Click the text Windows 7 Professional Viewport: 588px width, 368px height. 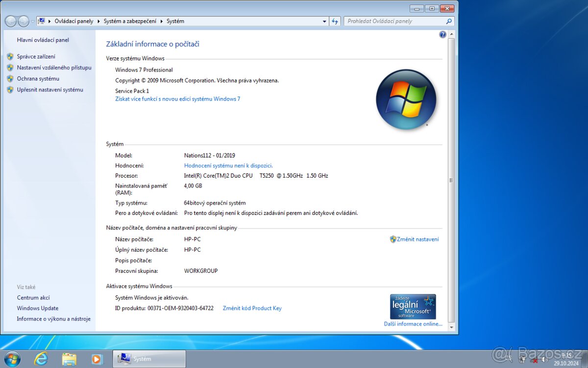click(x=144, y=70)
